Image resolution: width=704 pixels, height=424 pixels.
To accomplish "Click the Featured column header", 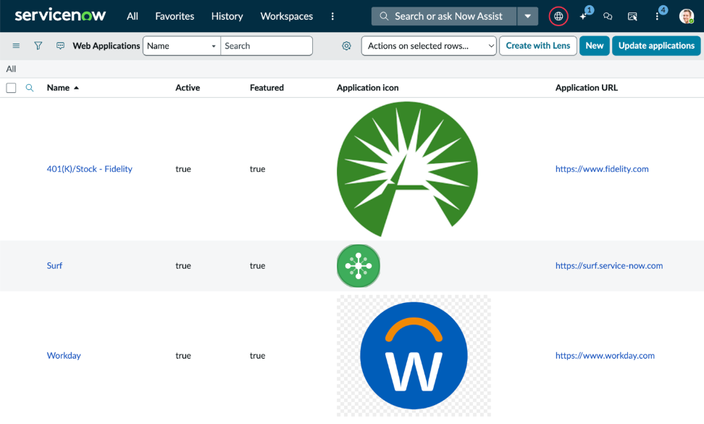I will click(x=267, y=88).
